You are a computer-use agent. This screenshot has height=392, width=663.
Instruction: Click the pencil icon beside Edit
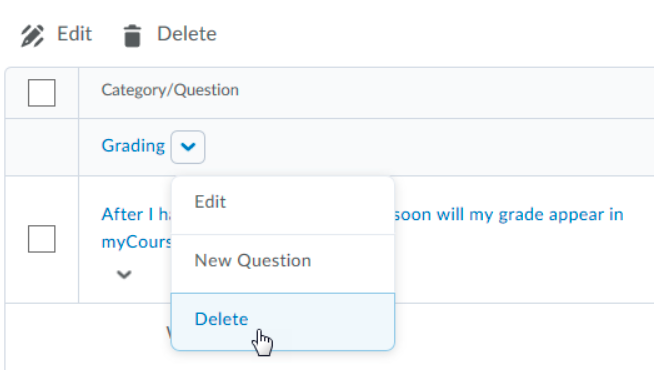coord(32,36)
